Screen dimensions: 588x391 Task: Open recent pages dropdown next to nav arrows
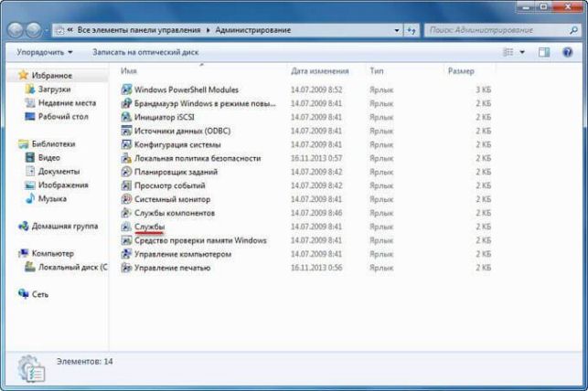click(47, 30)
